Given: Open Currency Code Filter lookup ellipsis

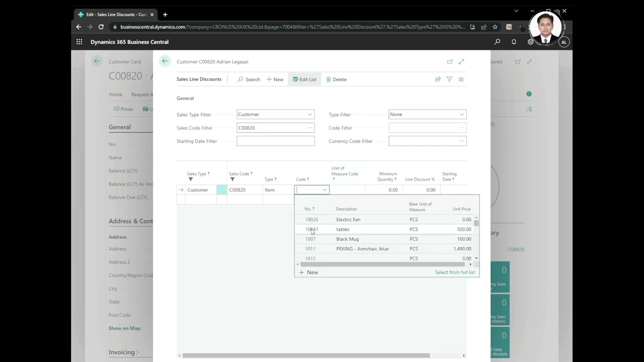Looking at the screenshot, I should click(462, 141).
